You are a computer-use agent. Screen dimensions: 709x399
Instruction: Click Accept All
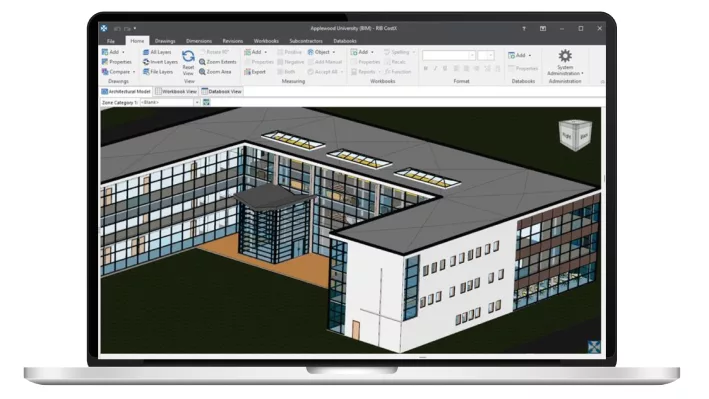point(322,72)
